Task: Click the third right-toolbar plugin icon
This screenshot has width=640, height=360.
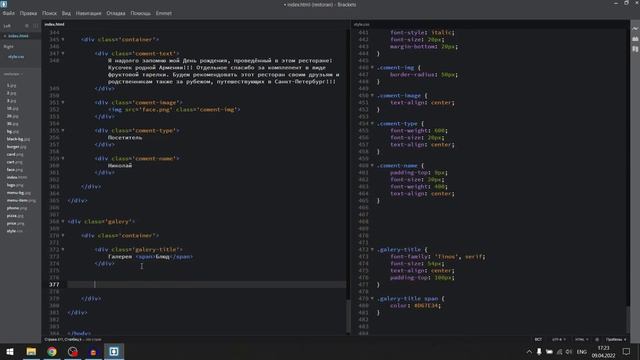Action: 635,49
